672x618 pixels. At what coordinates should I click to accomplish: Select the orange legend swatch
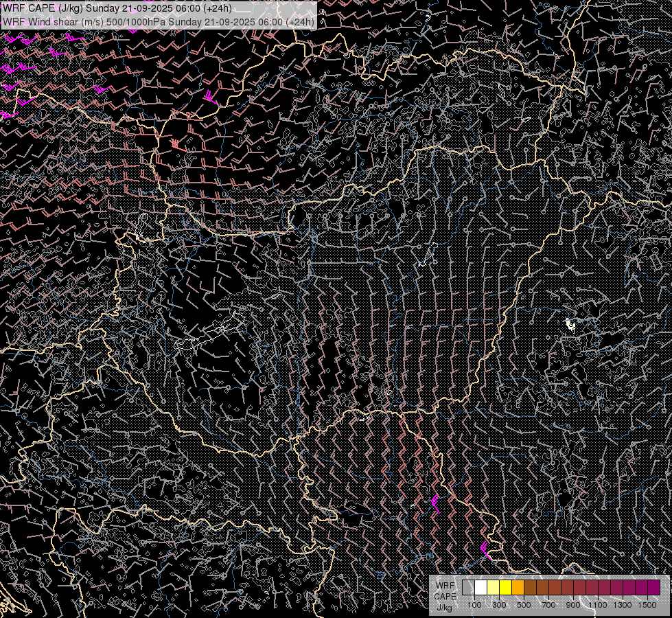(x=518, y=587)
